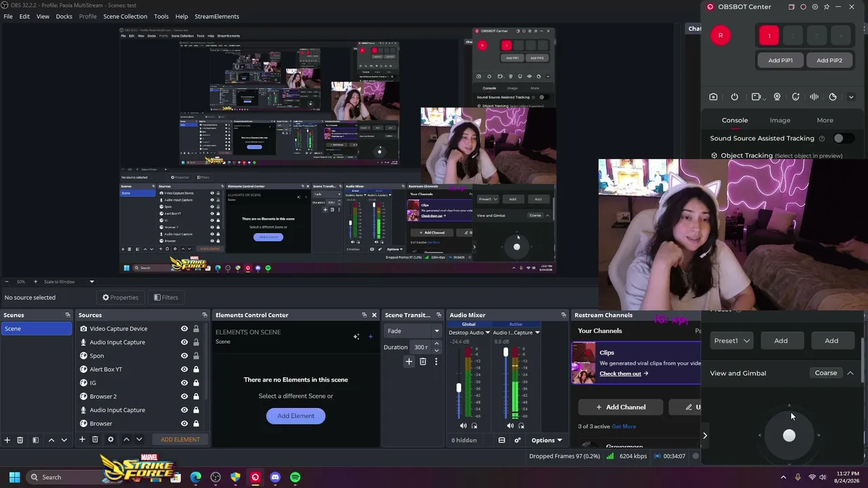Image resolution: width=868 pixels, height=488 pixels.
Task: Open Audio Input Capture channel dropdown
Action: pos(537,333)
